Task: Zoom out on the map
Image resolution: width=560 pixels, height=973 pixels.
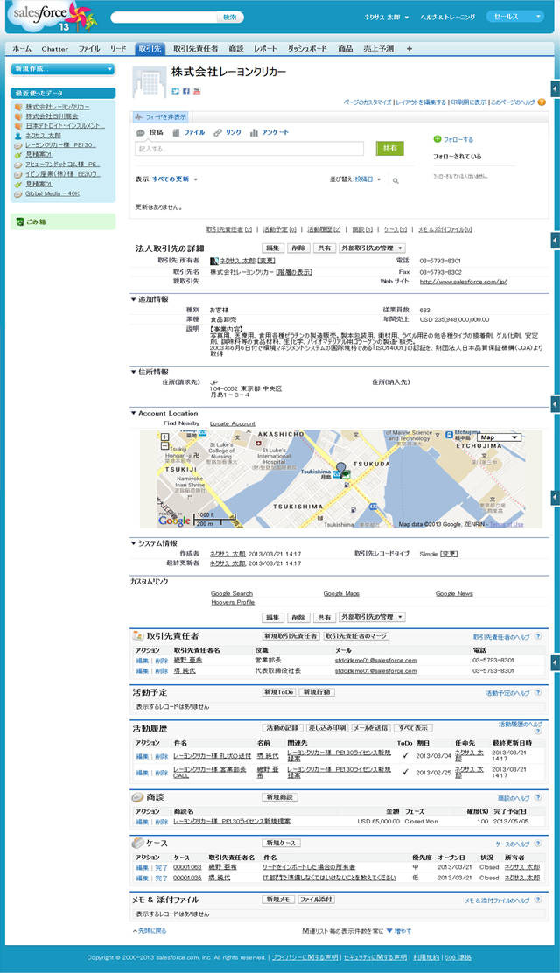Action: click(x=164, y=445)
